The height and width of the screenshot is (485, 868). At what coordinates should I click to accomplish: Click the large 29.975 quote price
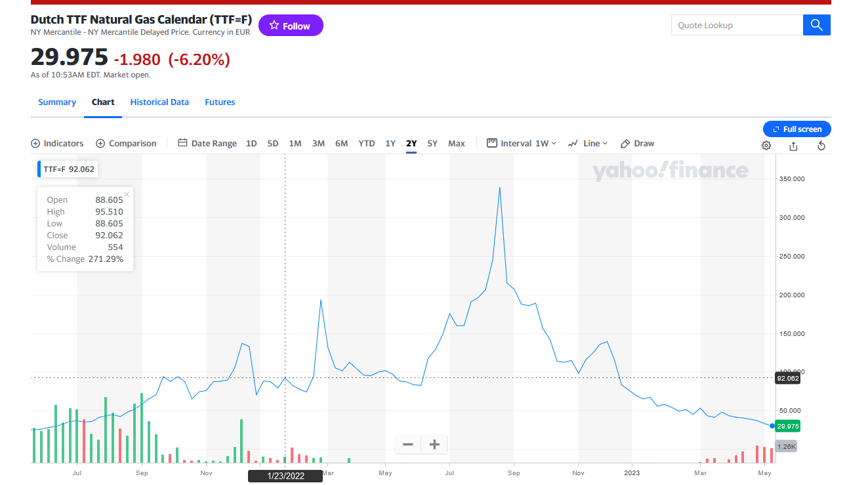69,57
